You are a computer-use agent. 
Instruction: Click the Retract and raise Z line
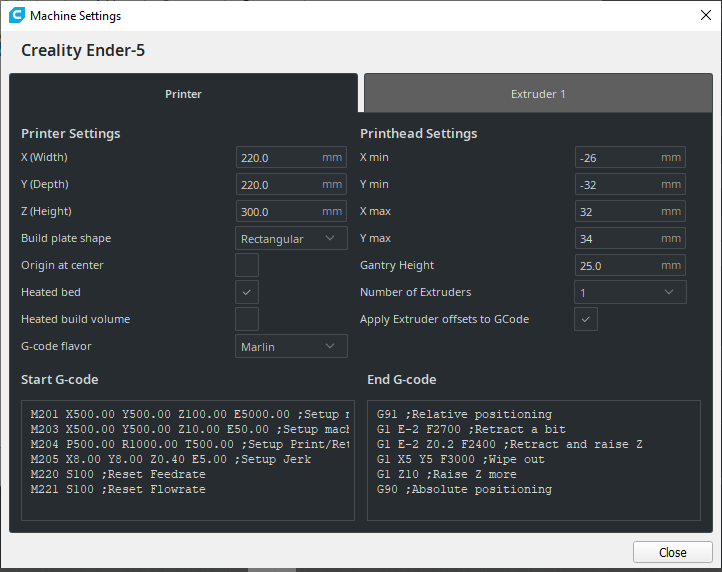[510, 444]
